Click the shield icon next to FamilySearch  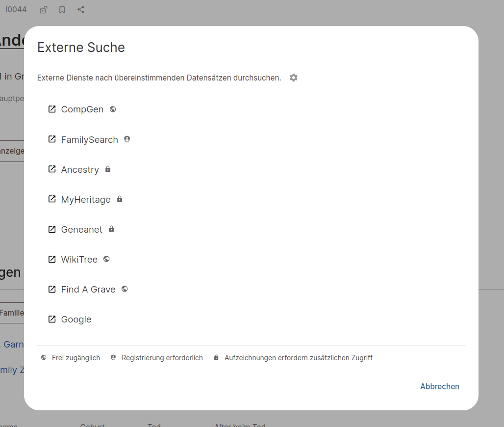tap(127, 139)
